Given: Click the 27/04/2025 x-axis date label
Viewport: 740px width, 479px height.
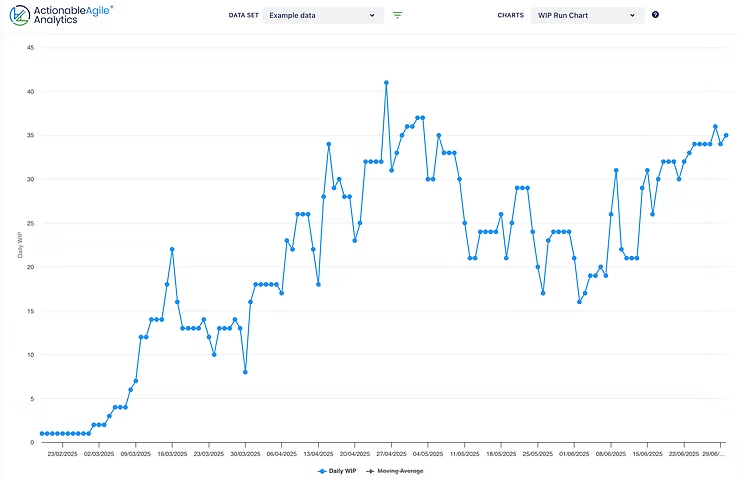Looking at the screenshot, I should (392, 453).
